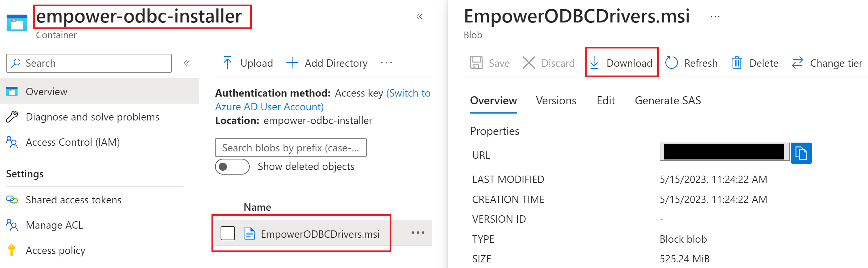This screenshot has height=268, width=868.
Task: Click the Download arrow icon
Action: (594, 63)
